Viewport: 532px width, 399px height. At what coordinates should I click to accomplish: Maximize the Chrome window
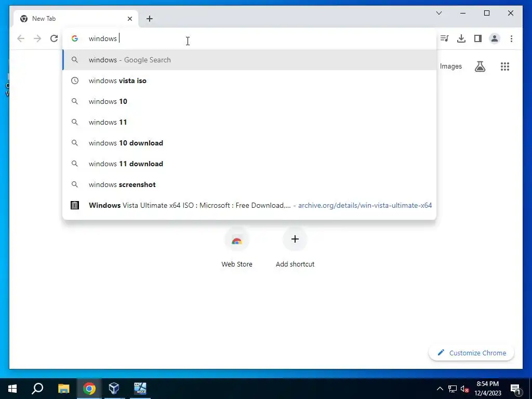486,13
